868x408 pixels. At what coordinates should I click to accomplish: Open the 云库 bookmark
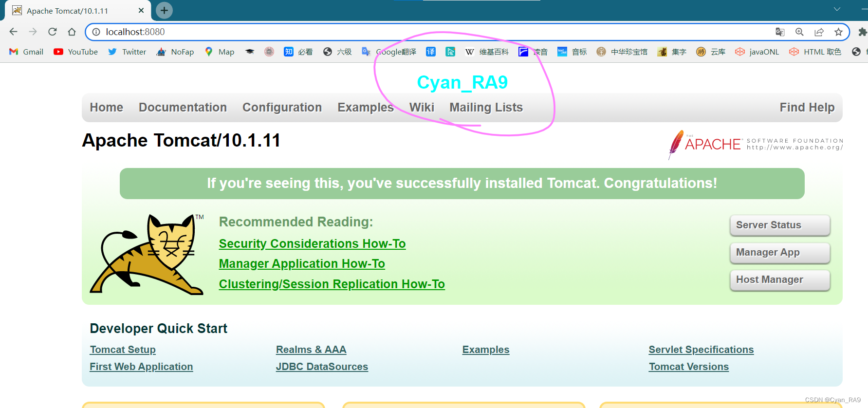(711, 52)
